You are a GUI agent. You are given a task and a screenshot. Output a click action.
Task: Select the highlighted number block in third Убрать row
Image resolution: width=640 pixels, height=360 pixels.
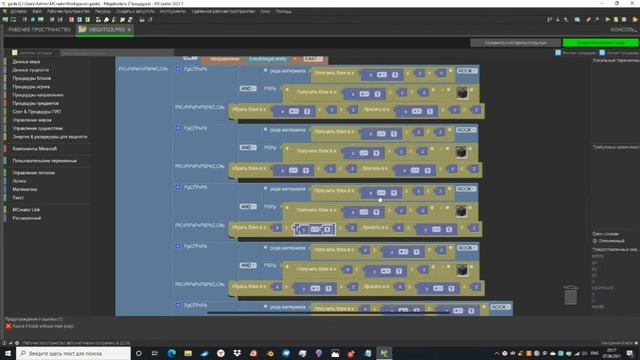point(315,229)
